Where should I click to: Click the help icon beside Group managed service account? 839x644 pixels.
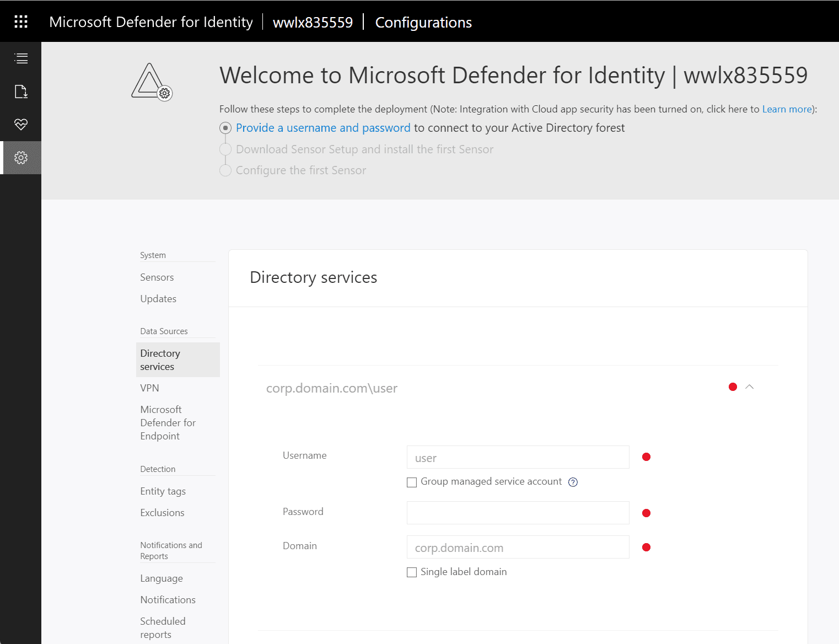(573, 482)
